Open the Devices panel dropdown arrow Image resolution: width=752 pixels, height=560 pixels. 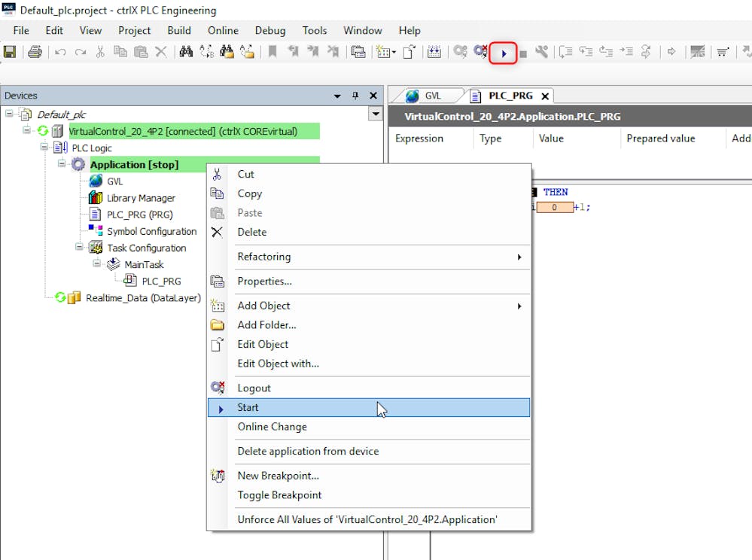(338, 96)
